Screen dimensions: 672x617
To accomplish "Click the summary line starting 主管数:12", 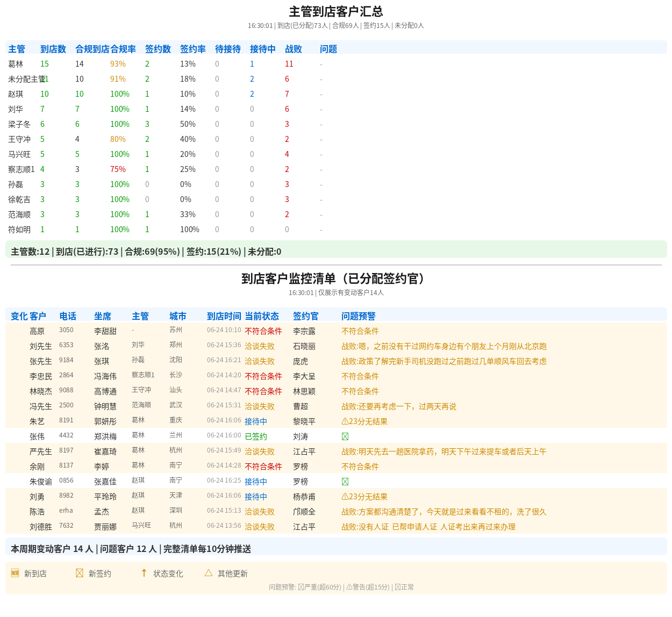I will [146, 251].
